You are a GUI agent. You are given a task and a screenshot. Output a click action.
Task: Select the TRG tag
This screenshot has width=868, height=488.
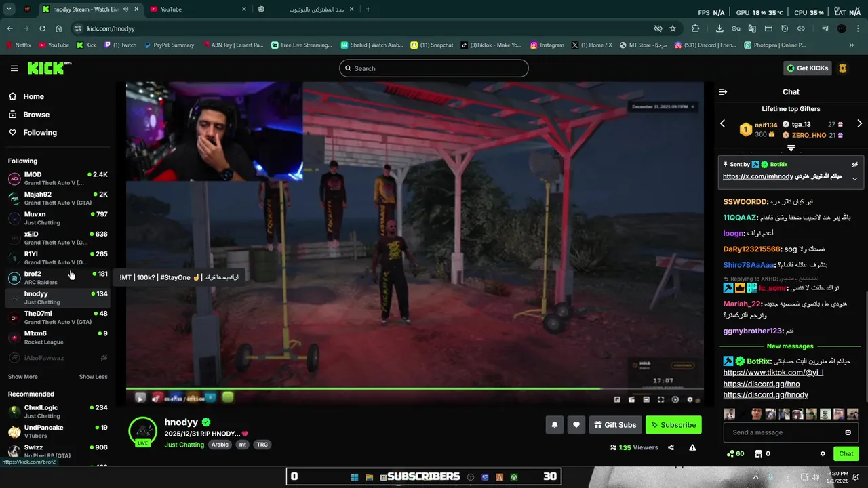(x=262, y=445)
